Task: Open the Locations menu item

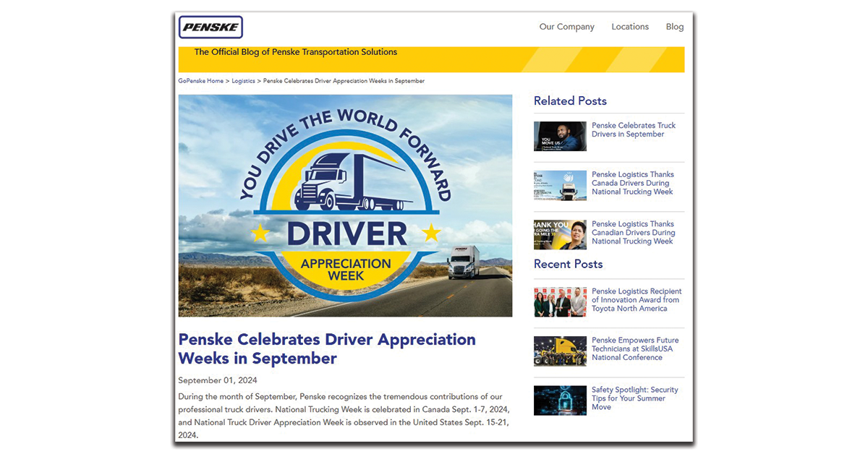Action: tap(629, 27)
